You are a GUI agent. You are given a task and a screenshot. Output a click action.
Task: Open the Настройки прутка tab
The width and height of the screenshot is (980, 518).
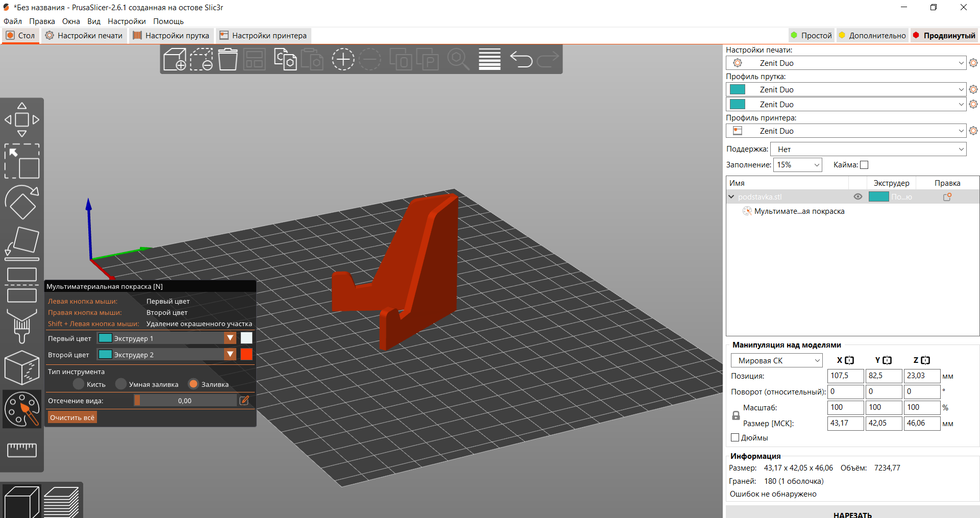171,36
